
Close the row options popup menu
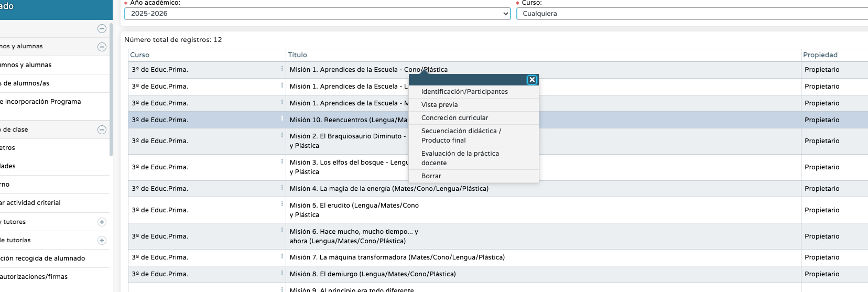click(531, 80)
